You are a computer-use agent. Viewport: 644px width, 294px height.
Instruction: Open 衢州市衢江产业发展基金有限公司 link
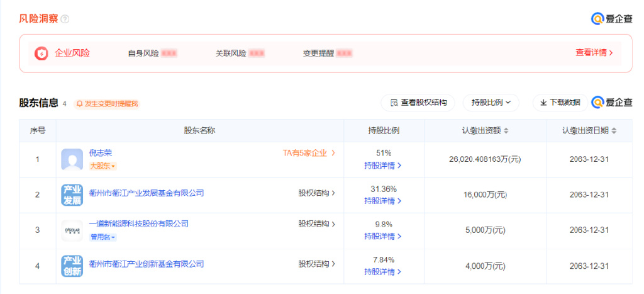(x=147, y=193)
